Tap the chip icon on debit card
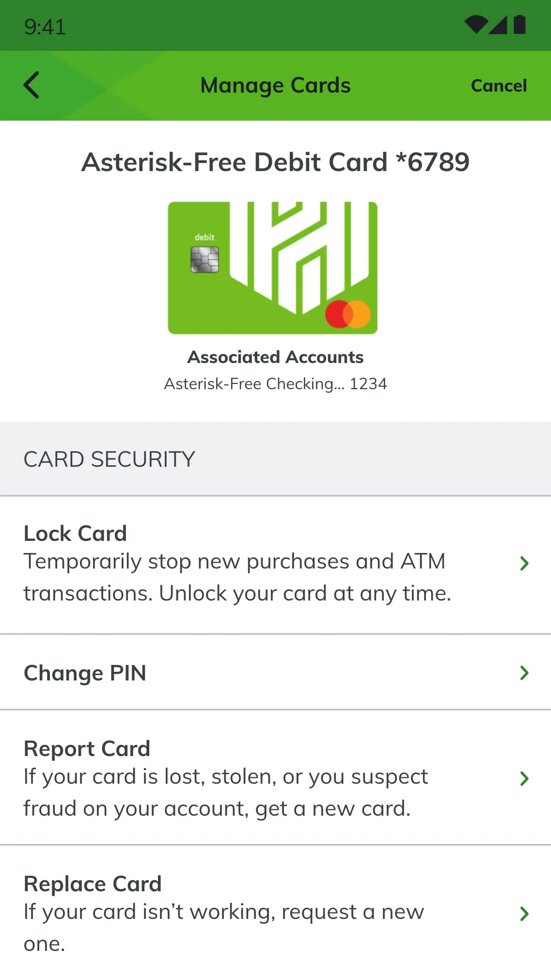Screen dimensions: 551x980 (205, 260)
